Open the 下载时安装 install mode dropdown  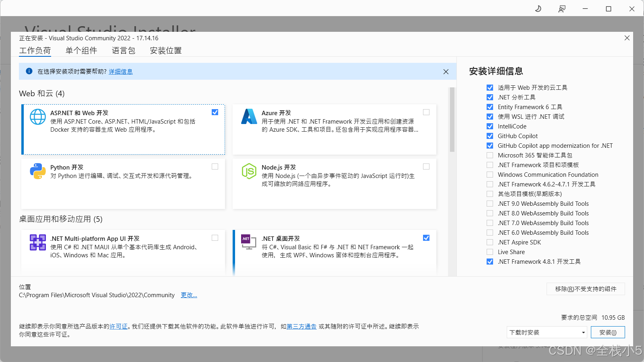(x=547, y=332)
